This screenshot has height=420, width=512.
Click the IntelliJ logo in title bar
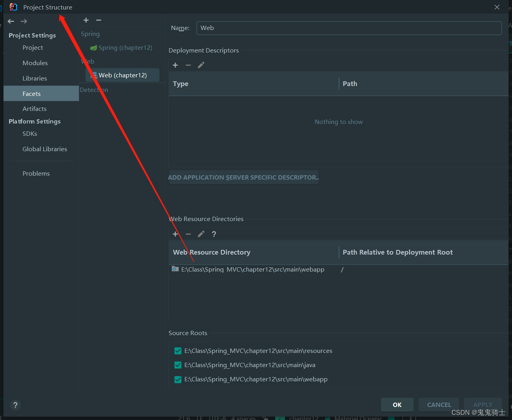pos(13,7)
